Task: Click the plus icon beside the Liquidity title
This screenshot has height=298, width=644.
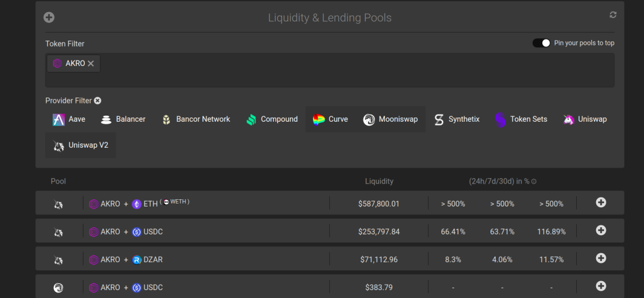Action: (x=49, y=18)
